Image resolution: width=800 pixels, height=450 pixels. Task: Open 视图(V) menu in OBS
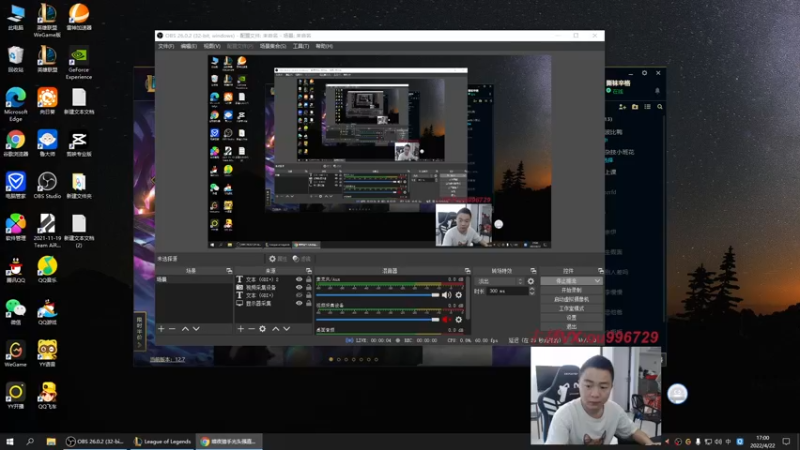[212, 46]
